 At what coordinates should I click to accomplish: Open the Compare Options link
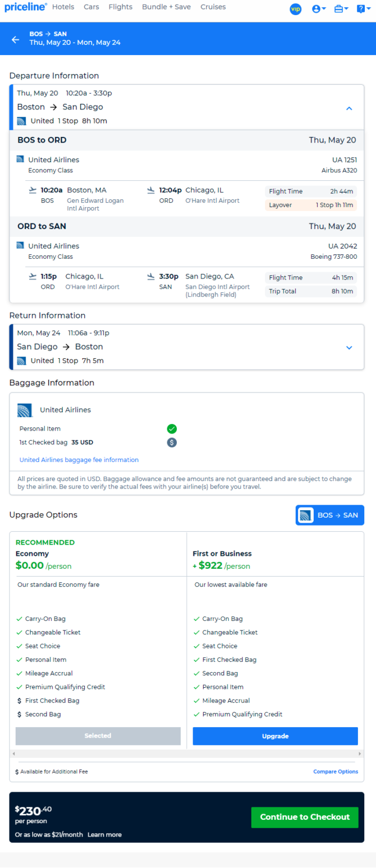click(336, 772)
